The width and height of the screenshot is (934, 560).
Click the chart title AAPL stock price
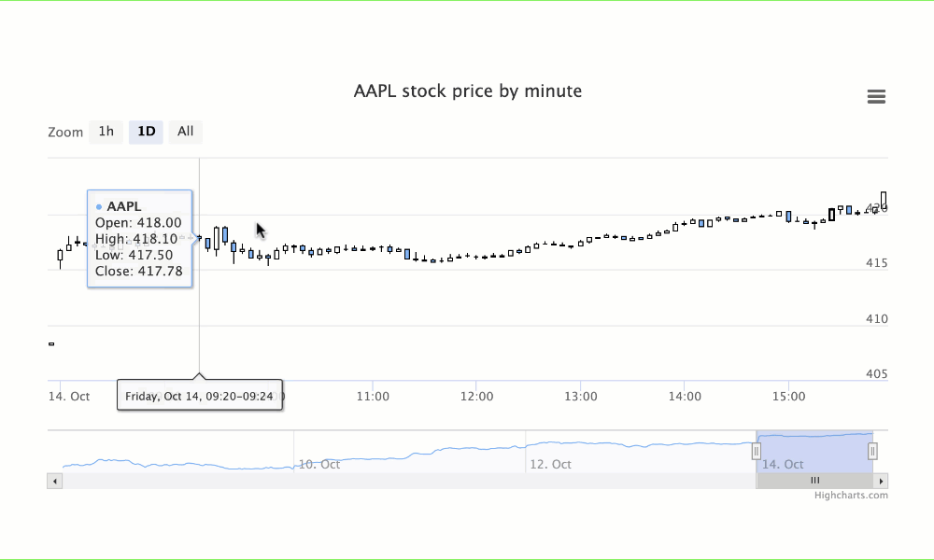click(x=467, y=91)
